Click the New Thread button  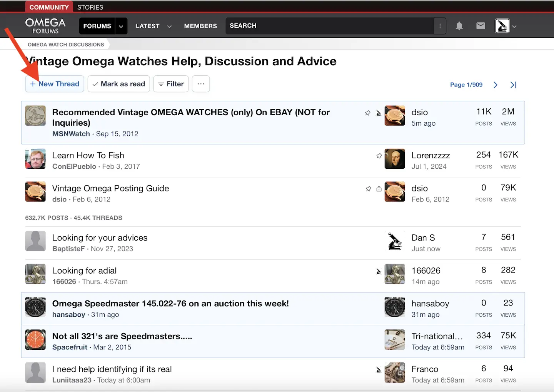coord(55,84)
